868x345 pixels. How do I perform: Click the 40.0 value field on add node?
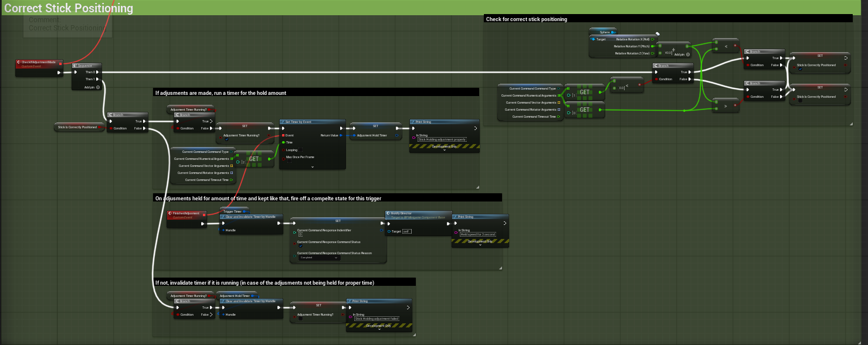[x=667, y=53]
